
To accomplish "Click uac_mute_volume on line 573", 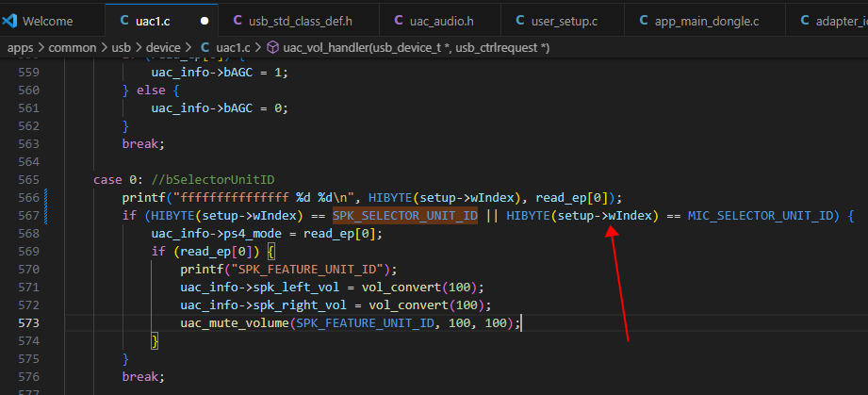I will 235,323.
